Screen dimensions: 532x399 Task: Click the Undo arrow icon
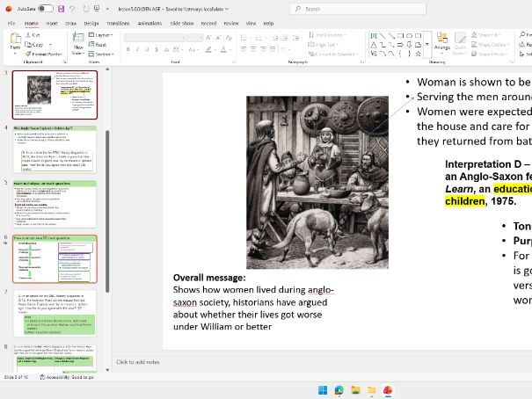pyautogui.click(x=72, y=9)
